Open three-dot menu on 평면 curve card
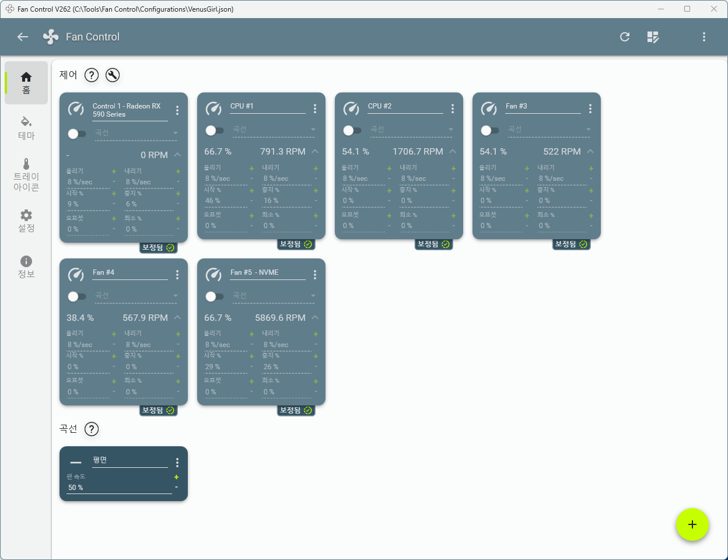 tap(177, 463)
